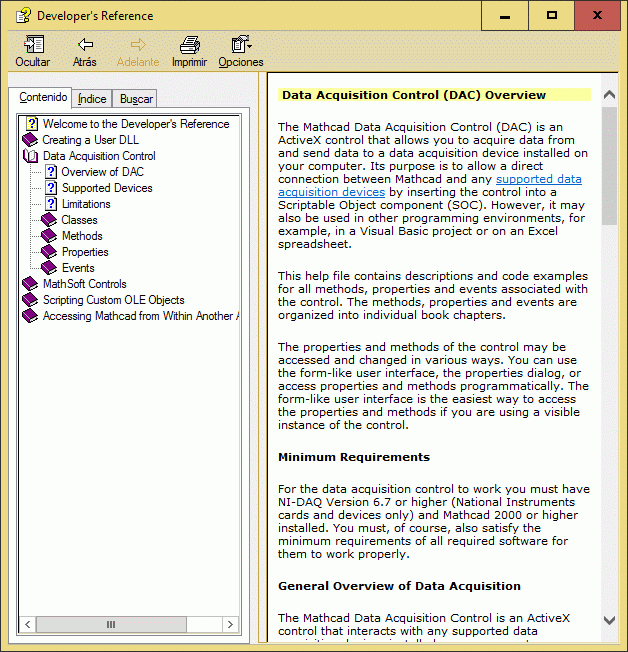
Task: Select the Classes tree entry
Action: [79, 220]
